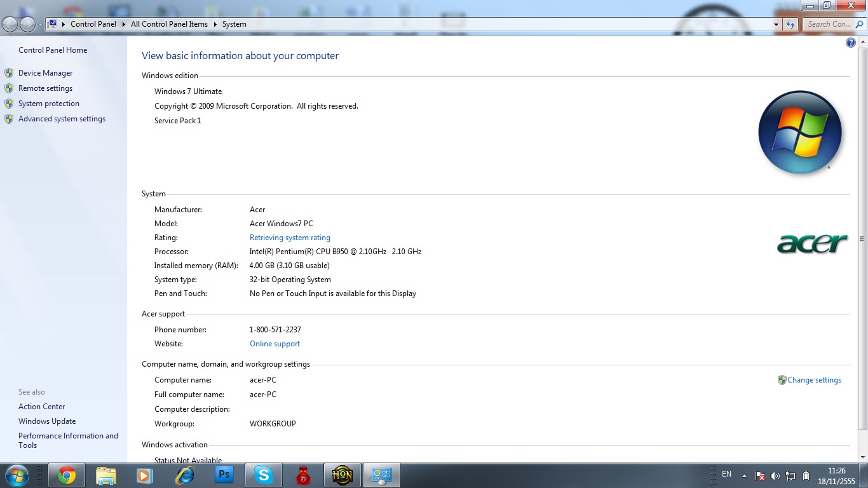This screenshot has width=868, height=488.
Task: Click the battery power tray icon
Action: 806,476
